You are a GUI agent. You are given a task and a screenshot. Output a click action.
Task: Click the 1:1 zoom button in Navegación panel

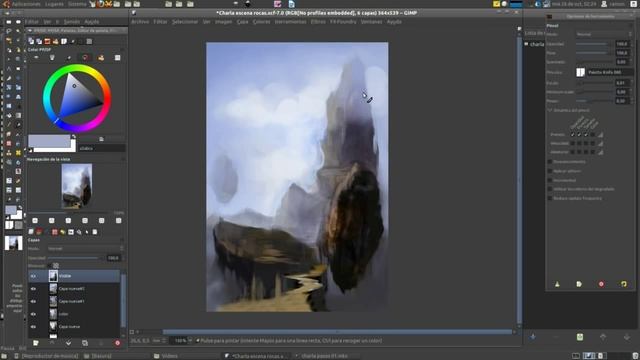point(68,220)
